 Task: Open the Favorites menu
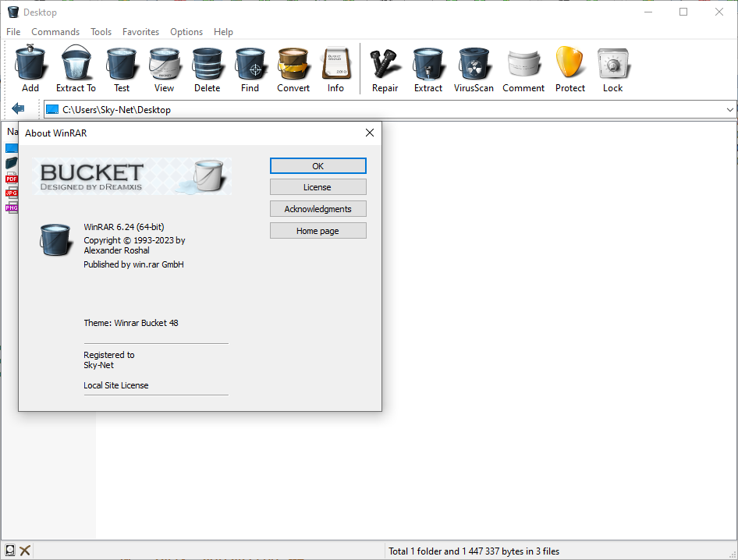(x=140, y=32)
